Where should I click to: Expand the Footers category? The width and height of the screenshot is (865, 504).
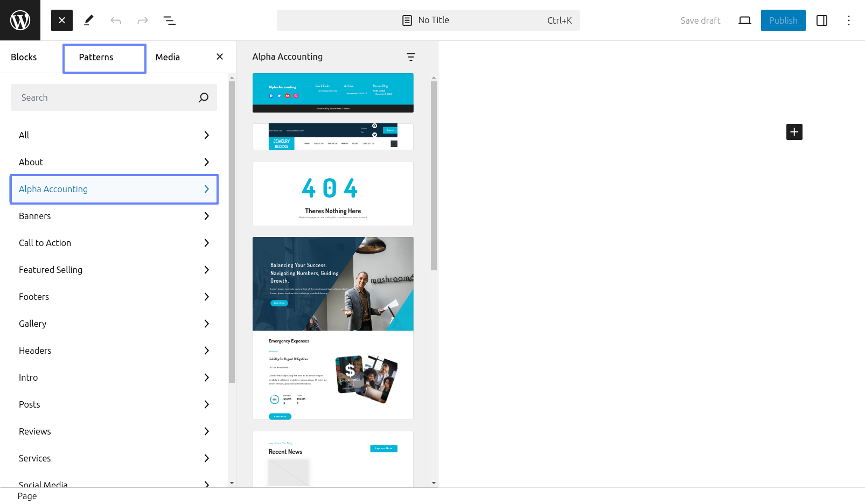tap(114, 297)
